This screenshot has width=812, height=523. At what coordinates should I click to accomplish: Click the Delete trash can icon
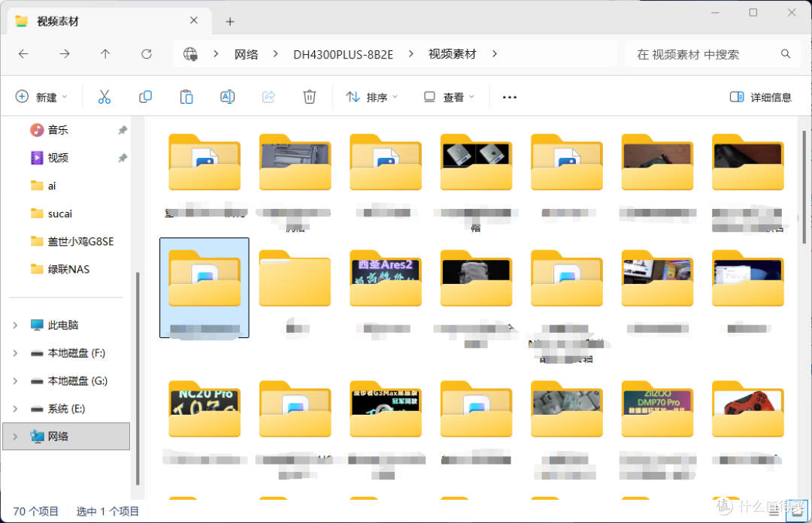pyautogui.click(x=309, y=97)
